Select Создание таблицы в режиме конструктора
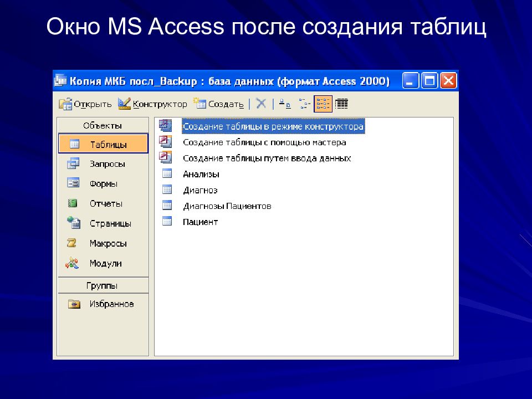532x399 pixels. [x=273, y=126]
